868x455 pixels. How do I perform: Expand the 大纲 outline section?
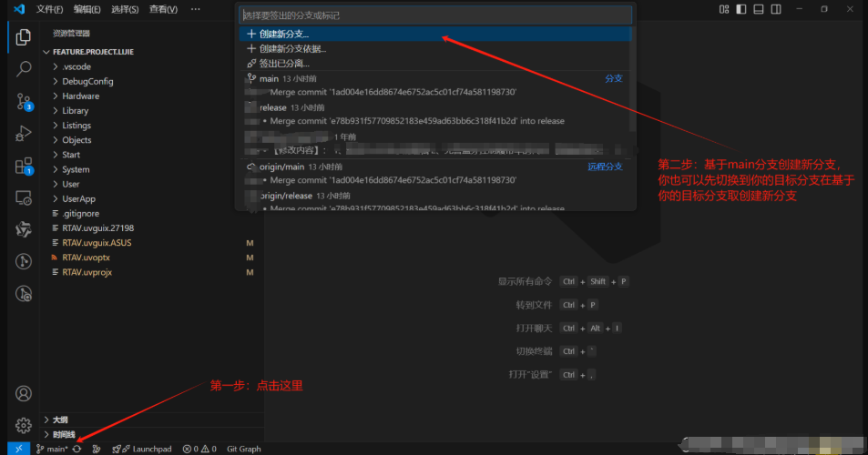(152, 420)
